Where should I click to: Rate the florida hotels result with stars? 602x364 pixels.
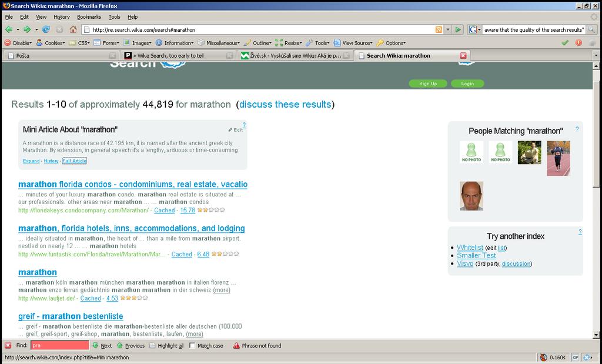tap(225, 254)
